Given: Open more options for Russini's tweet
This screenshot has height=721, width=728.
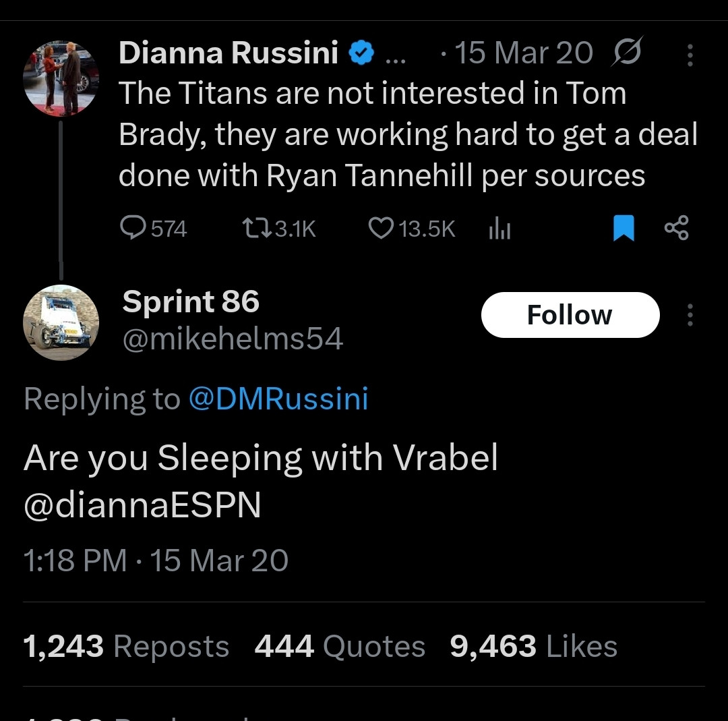Looking at the screenshot, I should click(690, 55).
